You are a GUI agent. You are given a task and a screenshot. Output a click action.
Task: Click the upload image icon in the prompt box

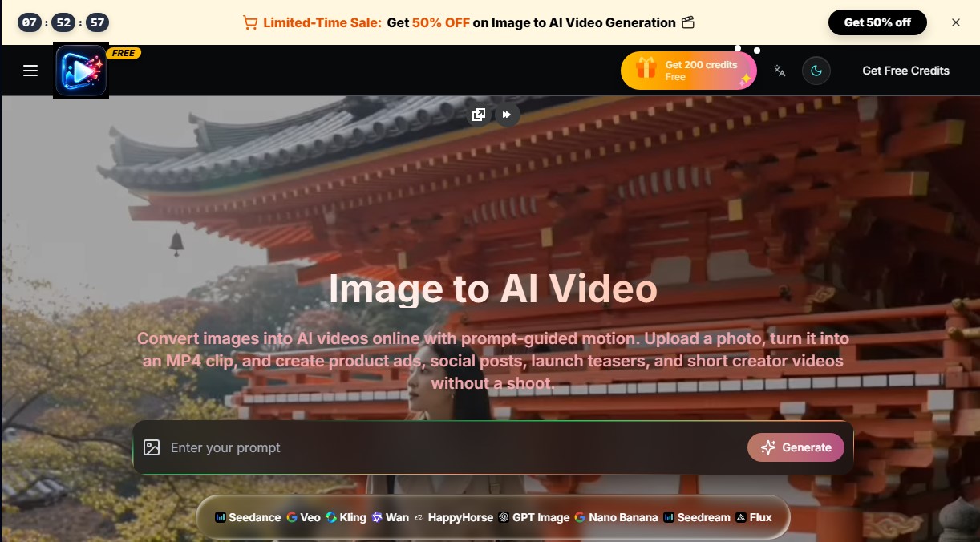152,447
